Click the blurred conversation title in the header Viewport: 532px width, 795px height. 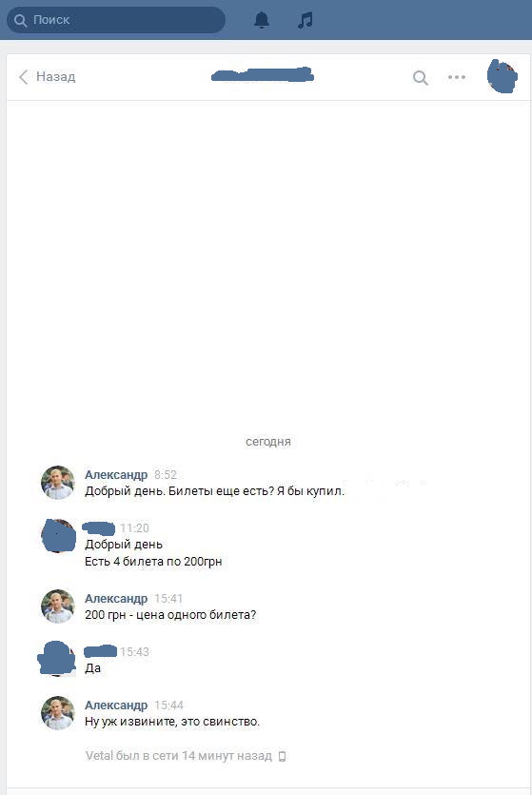262,75
